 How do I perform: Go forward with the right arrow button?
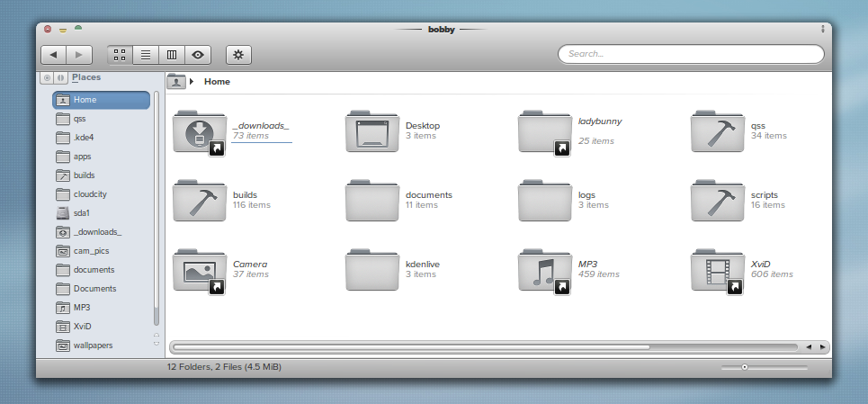pos(79,55)
